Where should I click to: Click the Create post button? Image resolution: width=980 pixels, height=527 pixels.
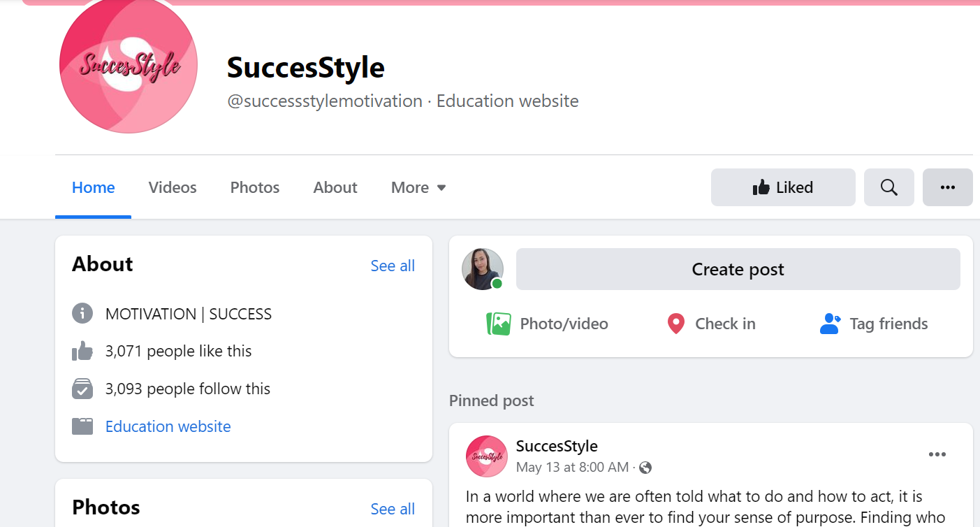point(738,269)
